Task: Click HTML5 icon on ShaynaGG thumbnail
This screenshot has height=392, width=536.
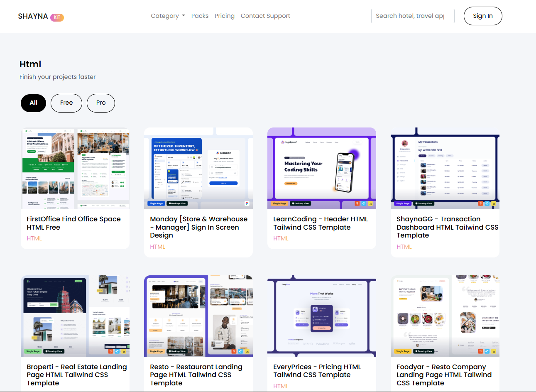Action: 480,203
